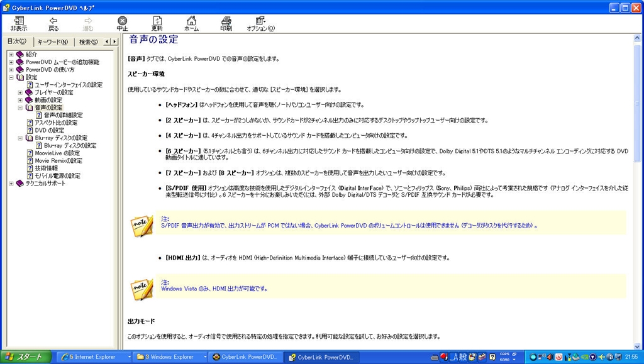Click the [HDMI 出力] bullet text
Screen dimensions: 644x364
[307, 258]
